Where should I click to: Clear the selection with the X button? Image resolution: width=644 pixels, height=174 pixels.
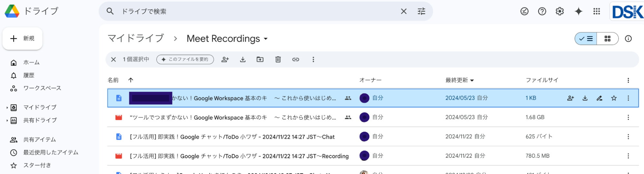click(x=113, y=59)
